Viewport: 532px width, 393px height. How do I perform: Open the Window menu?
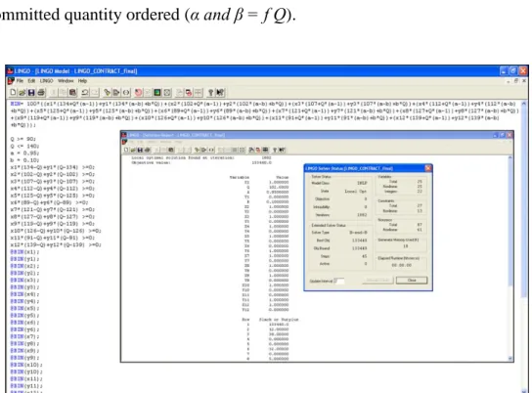(x=66, y=81)
